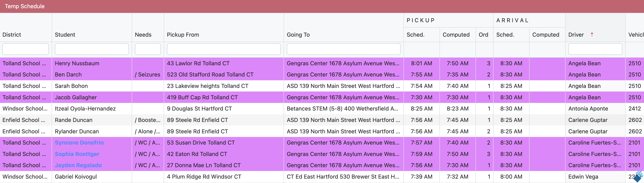Click the red sort arrow beside Driver

pos(592,34)
